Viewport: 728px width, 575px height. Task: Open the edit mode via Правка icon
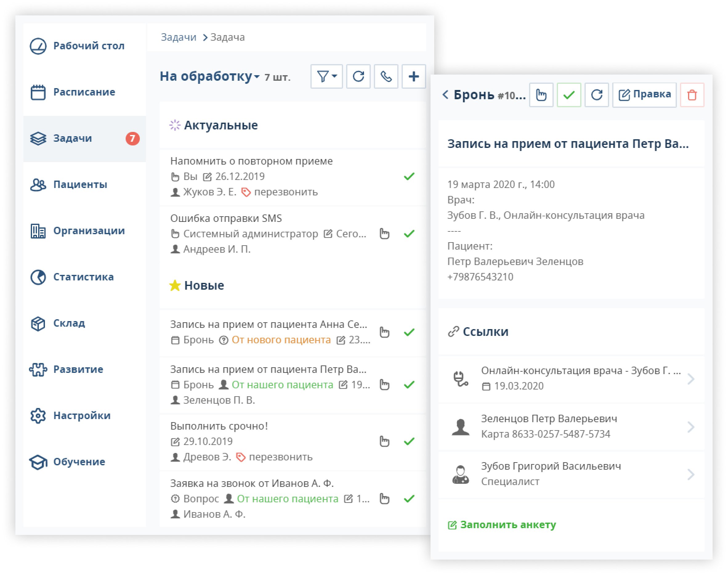(x=644, y=95)
